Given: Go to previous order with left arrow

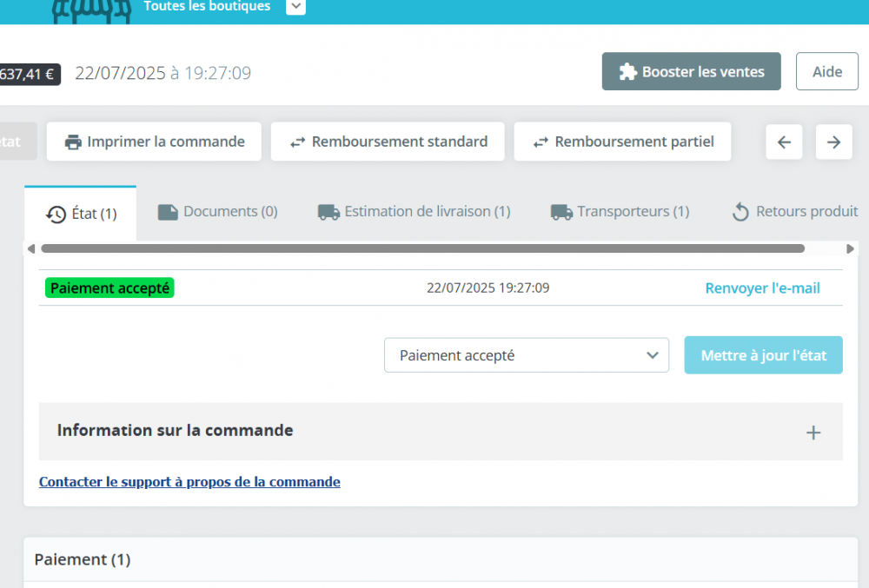Looking at the screenshot, I should (x=784, y=142).
